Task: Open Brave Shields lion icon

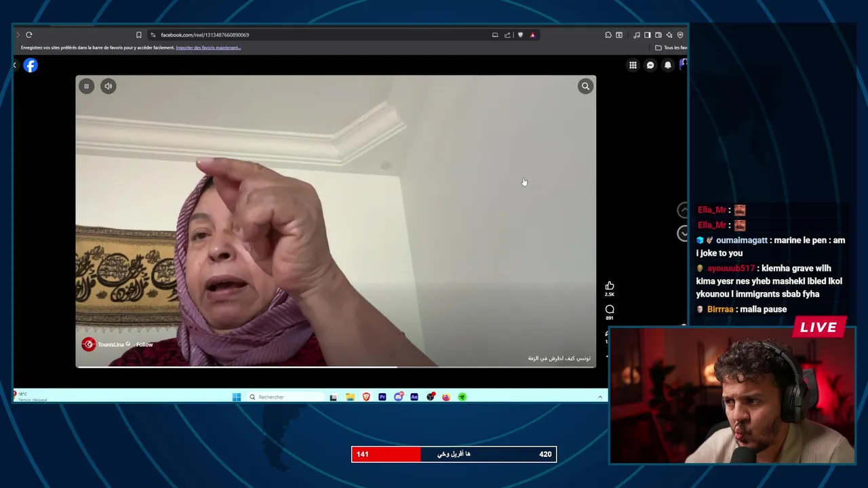Action: click(x=520, y=35)
